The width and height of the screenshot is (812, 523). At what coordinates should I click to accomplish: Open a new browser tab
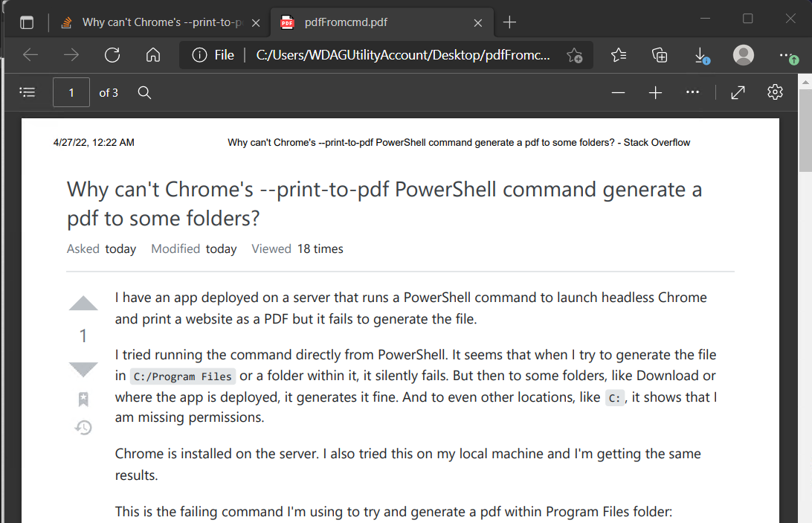tap(509, 22)
